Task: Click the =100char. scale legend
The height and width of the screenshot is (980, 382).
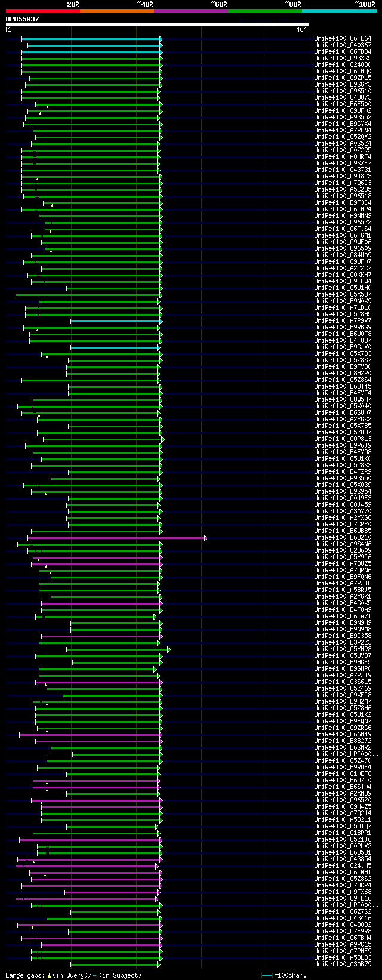Action: click(x=289, y=975)
